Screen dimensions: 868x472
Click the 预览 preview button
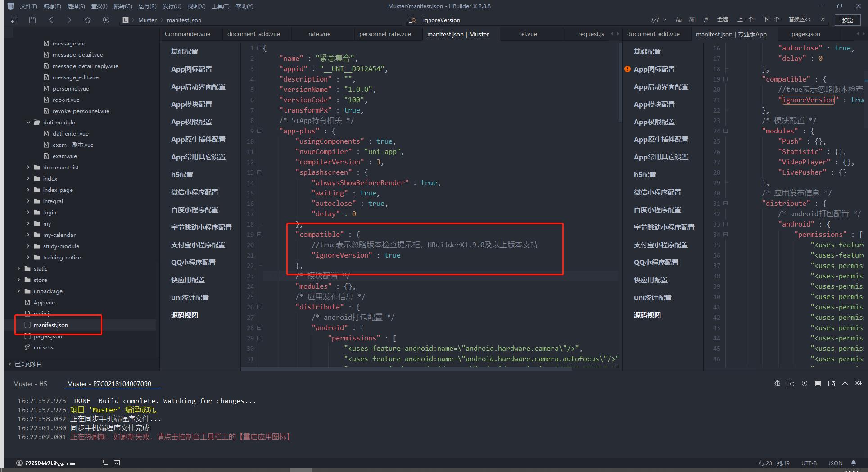pos(848,20)
